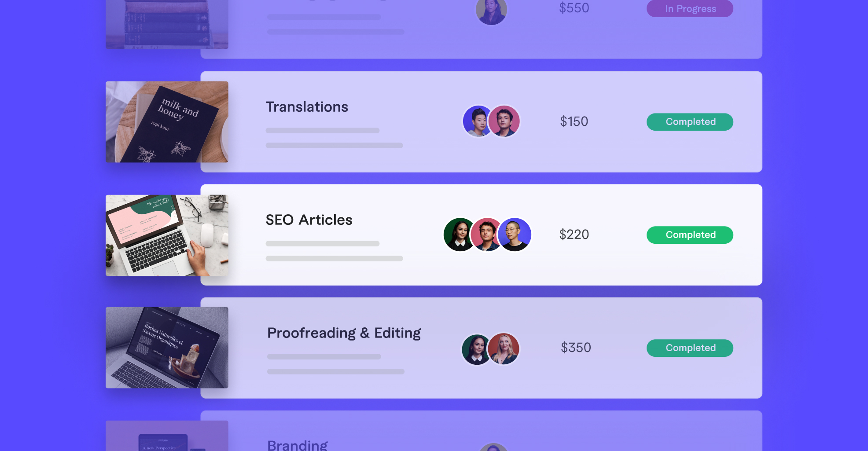Select the Proofreading & Editing title
868x451 pixels.
pyautogui.click(x=344, y=333)
